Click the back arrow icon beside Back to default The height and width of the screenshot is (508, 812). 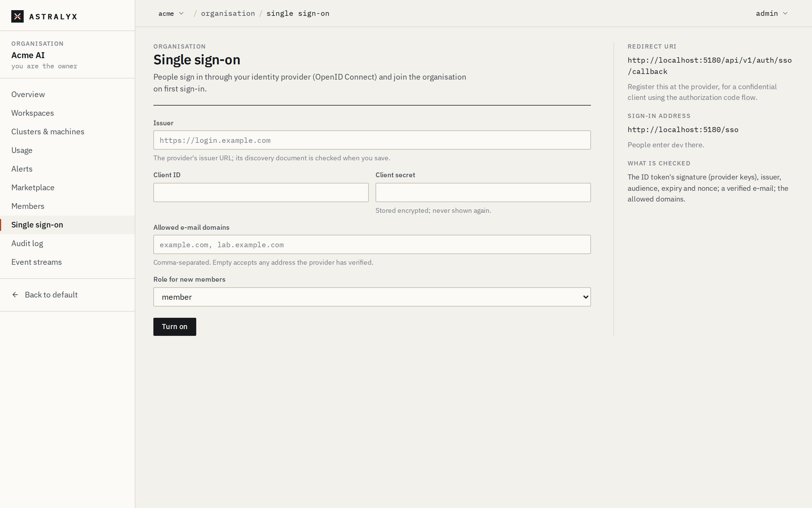[15, 295]
